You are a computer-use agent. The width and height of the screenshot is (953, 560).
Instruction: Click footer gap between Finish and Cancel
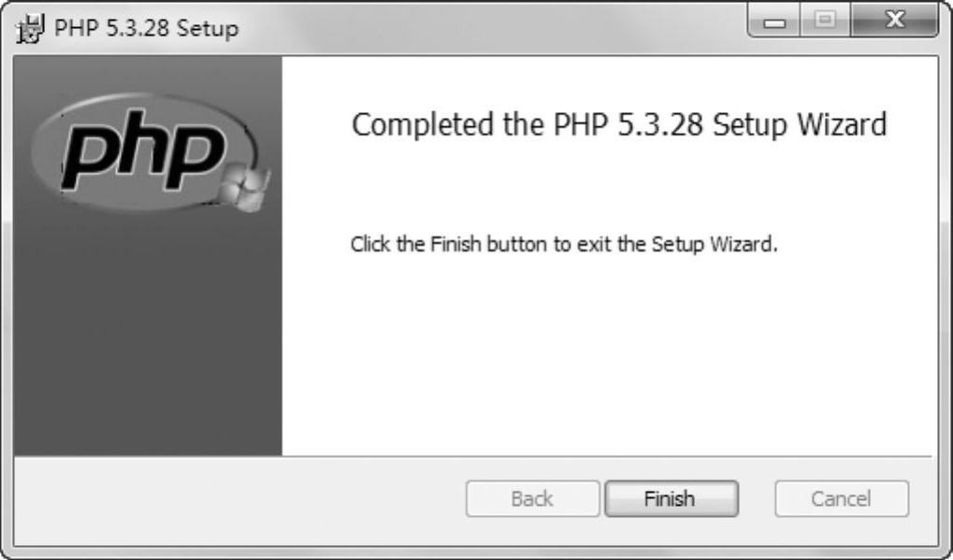pos(757,499)
